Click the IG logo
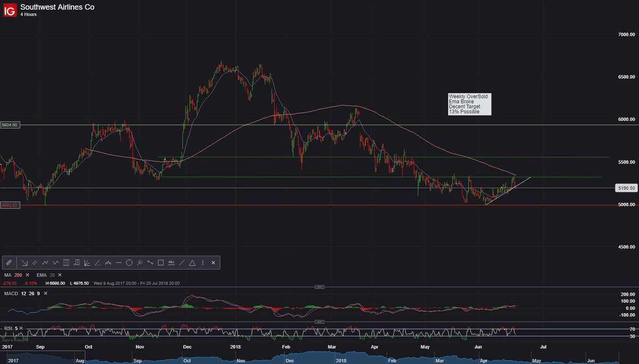Image resolution: width=639 pixels, height=364 pixels. point(10,10)
